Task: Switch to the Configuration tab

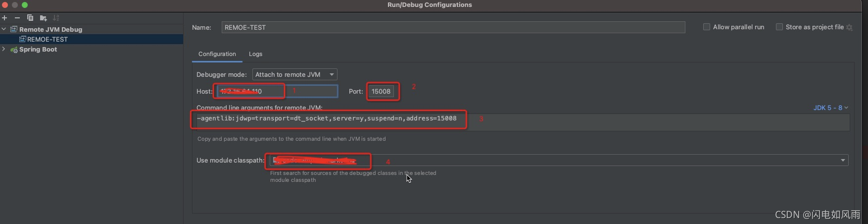Action: (217, 54)
